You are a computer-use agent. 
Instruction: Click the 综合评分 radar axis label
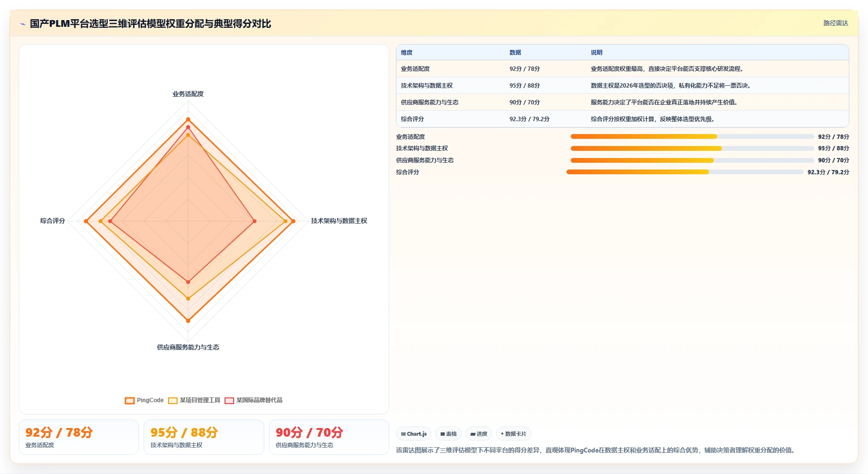pyautogui.click(x=53, y=221)
